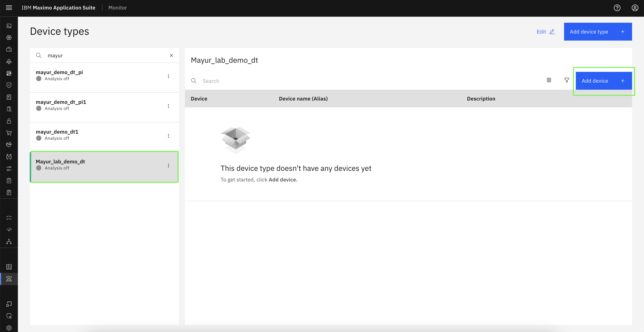
Task: Click the Add device button
Action: point(604,81)
